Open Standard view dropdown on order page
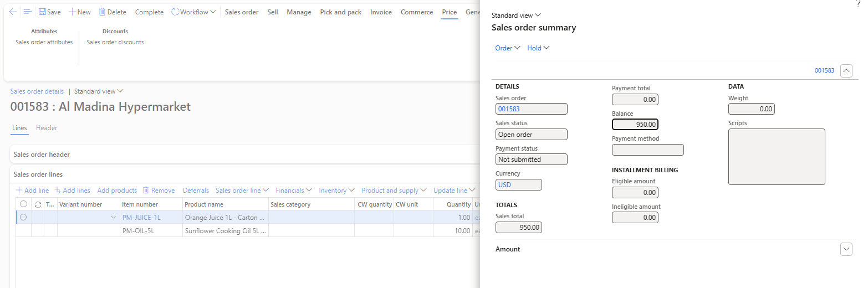Viewport: 868px width, 288px height. [99, 91]
